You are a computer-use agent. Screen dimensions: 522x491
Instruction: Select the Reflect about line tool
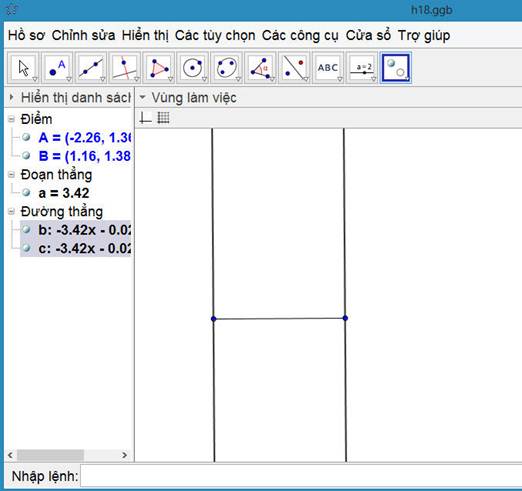(294, 68)
